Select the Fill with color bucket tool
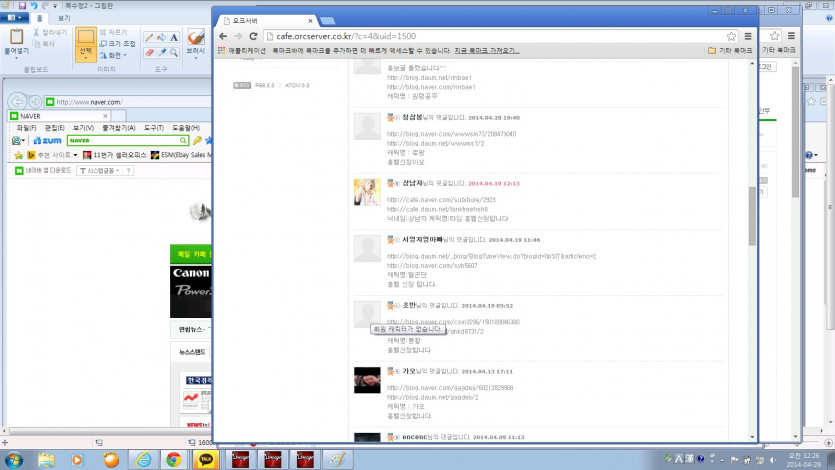 click(162, 38)
